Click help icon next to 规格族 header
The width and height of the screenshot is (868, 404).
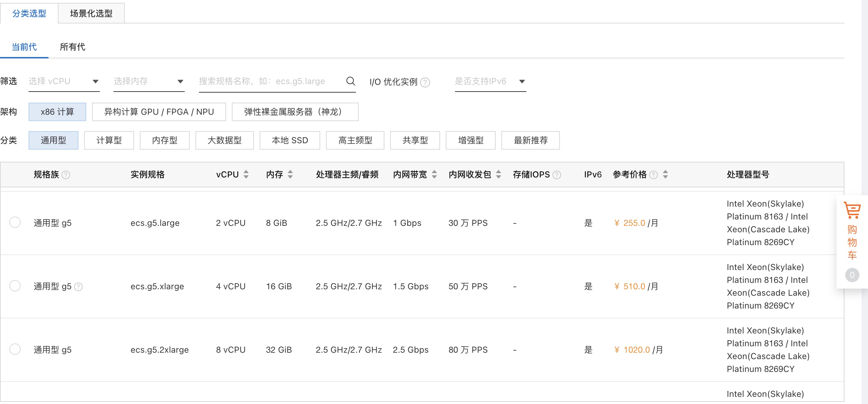66,175
